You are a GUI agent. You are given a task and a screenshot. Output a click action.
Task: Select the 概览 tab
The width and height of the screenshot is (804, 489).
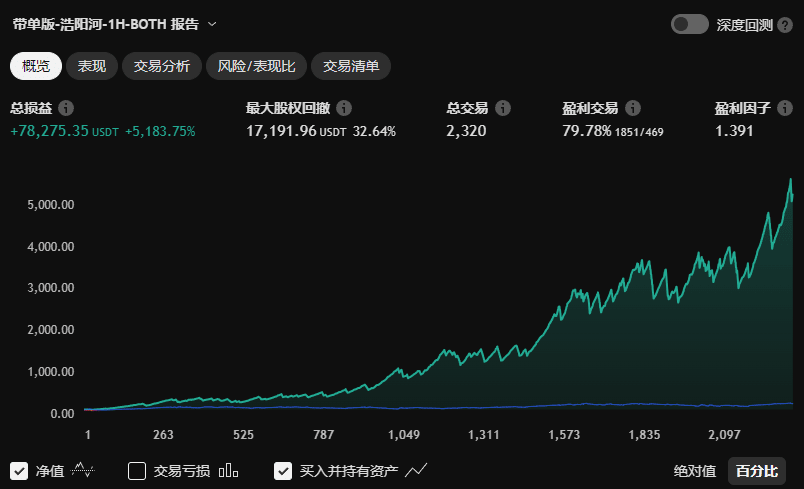click(x=36, y=66)
